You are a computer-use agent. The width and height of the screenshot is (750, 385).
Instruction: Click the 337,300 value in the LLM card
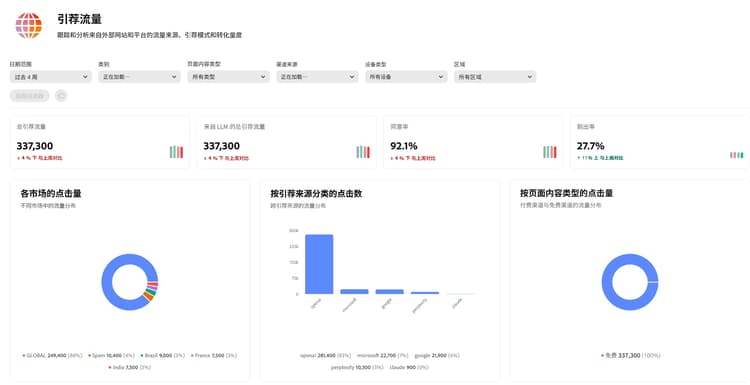tap(221, 146)
